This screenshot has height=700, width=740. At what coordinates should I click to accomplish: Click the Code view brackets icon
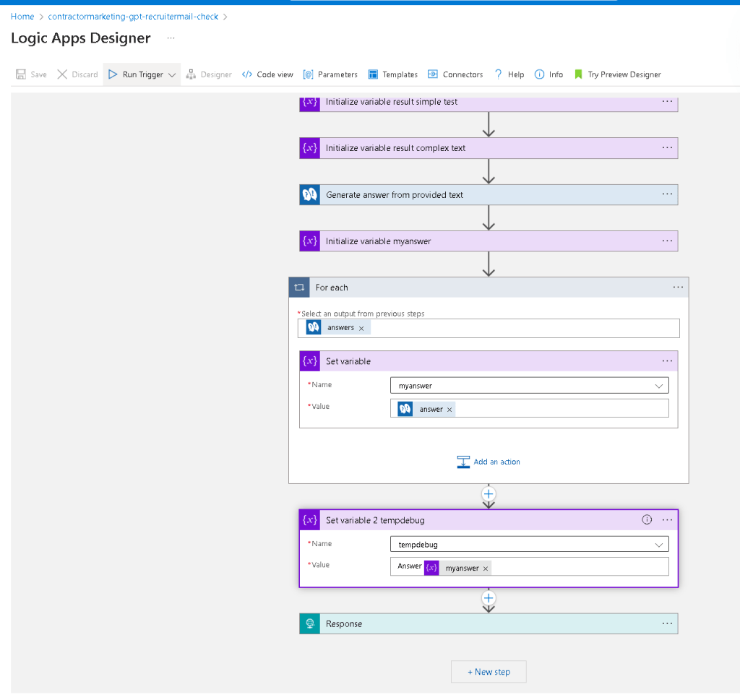[247, 74]
